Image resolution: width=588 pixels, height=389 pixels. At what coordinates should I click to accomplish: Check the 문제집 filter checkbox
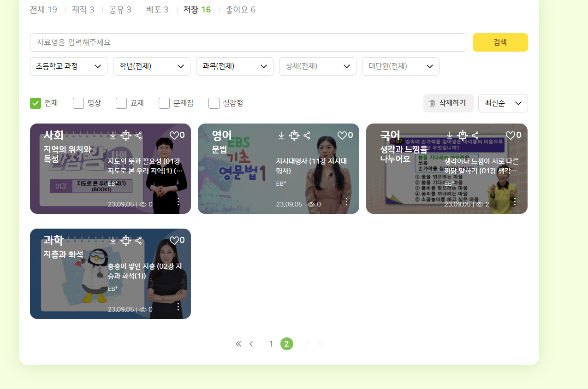pyautogui.click(x=164, y=103)
